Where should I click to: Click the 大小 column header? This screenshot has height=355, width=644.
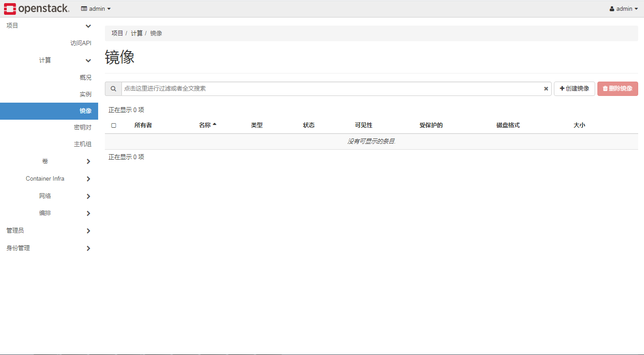(x=579, y=125)
